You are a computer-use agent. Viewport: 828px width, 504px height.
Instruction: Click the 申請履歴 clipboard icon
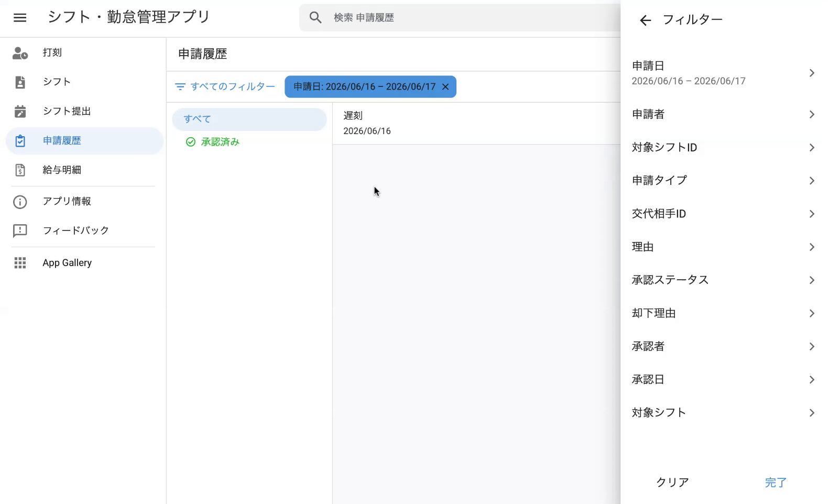(x=20, y=141)
